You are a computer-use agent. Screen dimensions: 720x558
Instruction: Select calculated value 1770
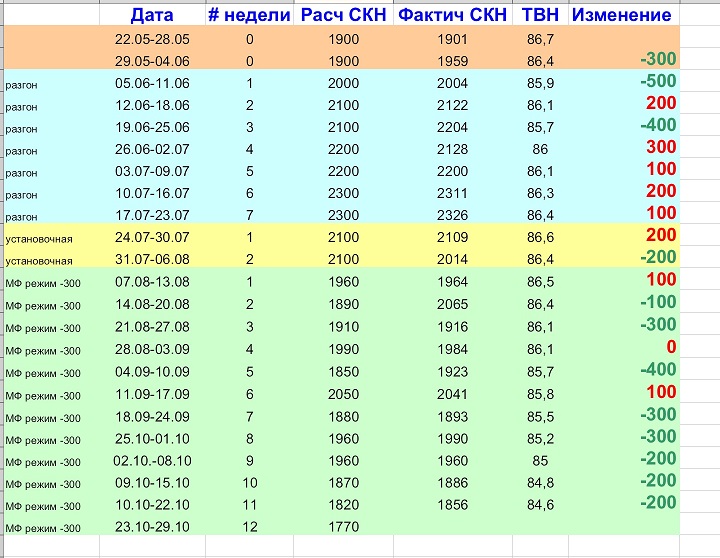click(x=343, y=527)
